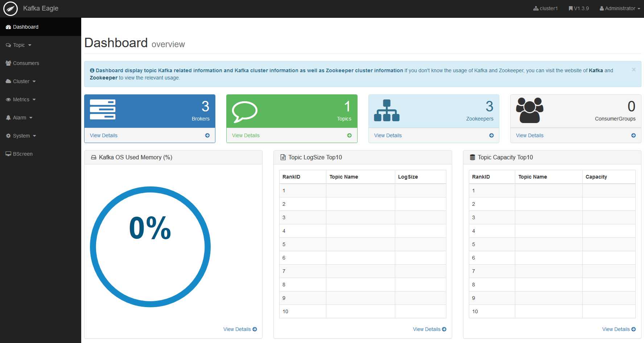Click the arrow icon in Brokers footer
The width and height of the screenshot is (644, 343).
[x=207, y=135]
